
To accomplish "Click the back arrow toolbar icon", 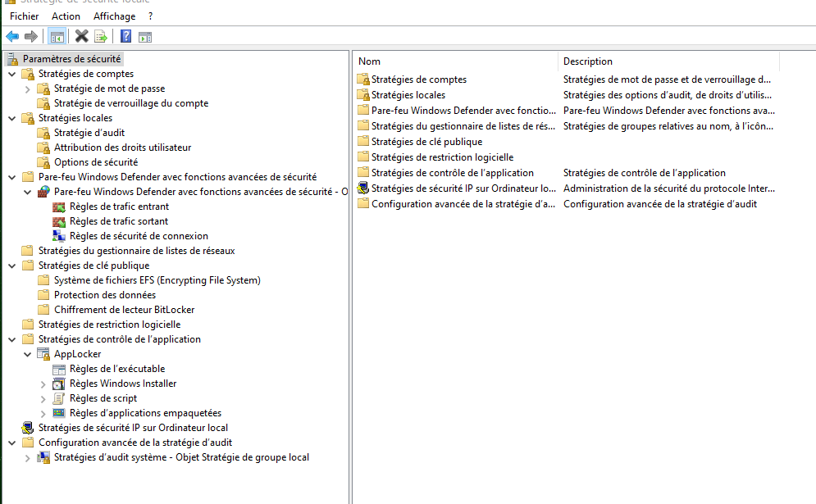I will click(12, 36).
